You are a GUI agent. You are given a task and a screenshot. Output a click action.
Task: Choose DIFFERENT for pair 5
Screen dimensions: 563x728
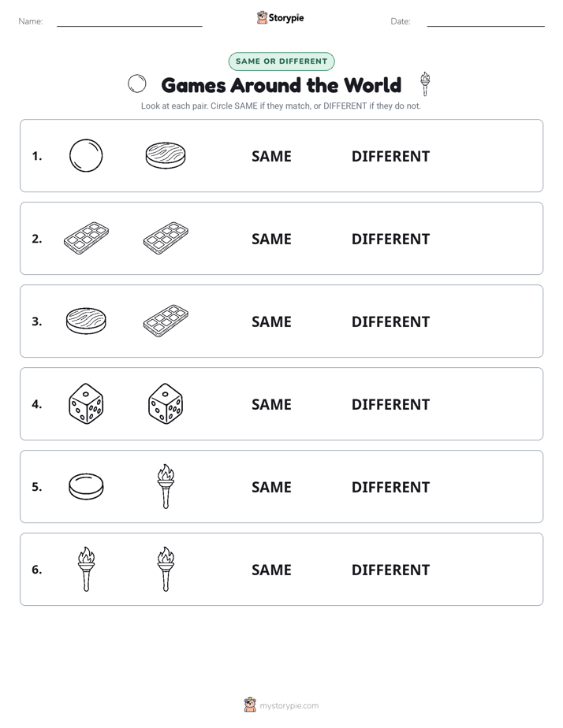click(390, 487)
